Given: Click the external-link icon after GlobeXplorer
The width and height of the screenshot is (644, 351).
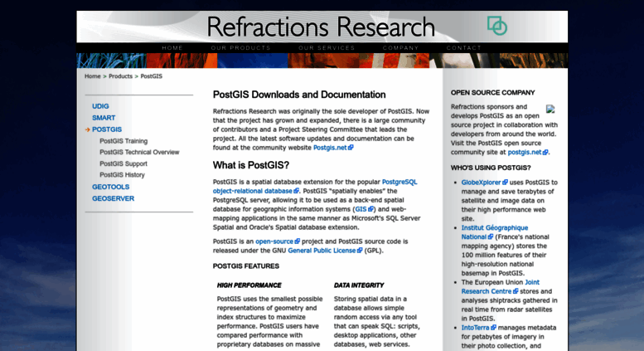Looking at the screenshot, I should tap(506, 182).
